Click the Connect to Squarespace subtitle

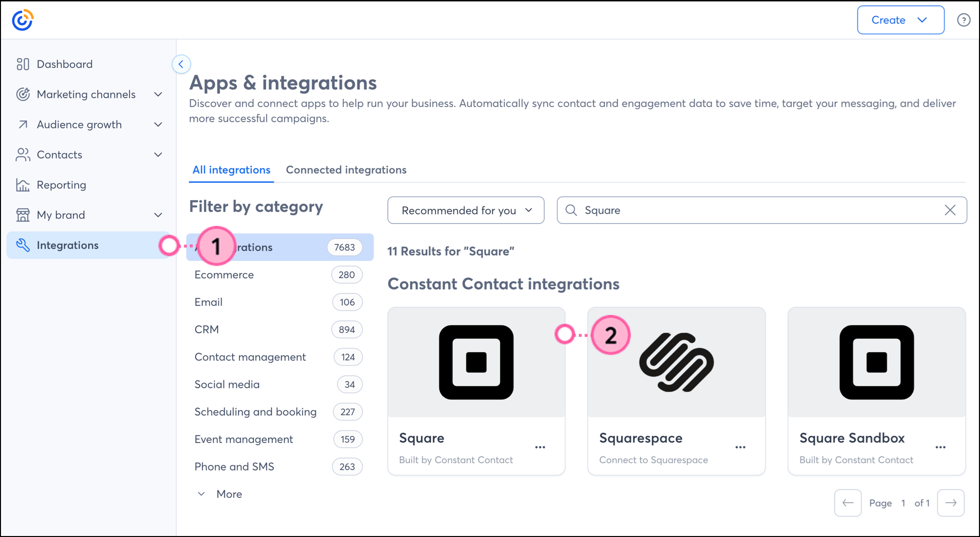pyautogui.click(x=653, y=460)
